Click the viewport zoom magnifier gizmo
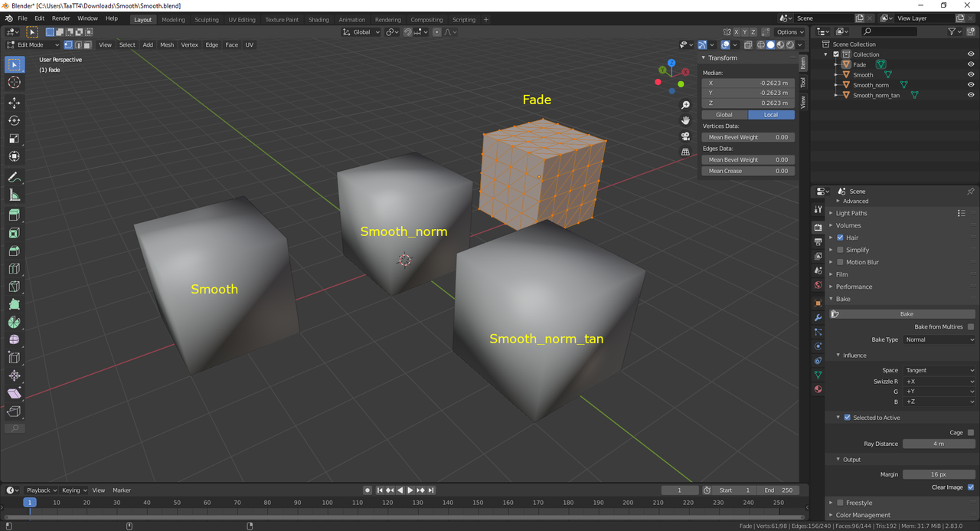Screen dimensions: 980x531 [x=685, y=105]
